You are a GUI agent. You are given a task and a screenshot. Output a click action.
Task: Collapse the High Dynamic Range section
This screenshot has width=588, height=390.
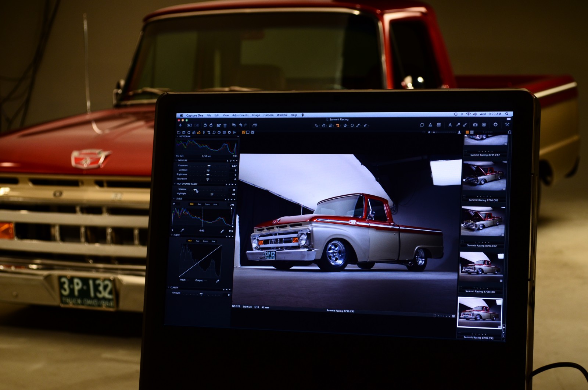(175, 184)
